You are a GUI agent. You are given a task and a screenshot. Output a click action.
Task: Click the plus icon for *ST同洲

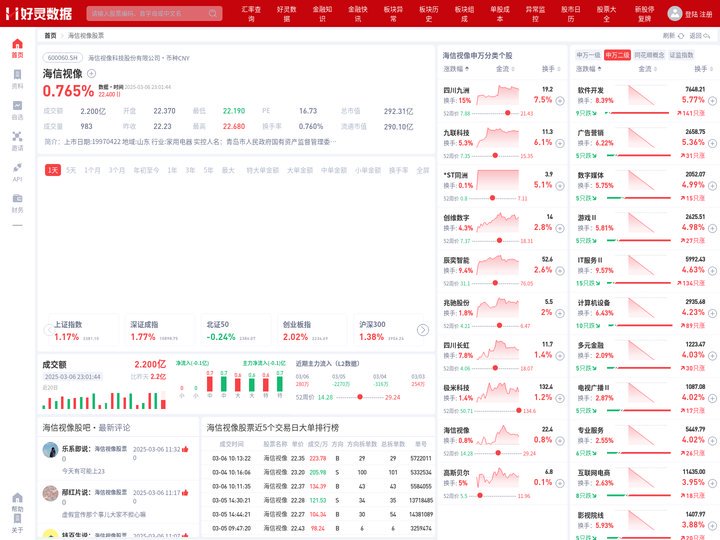(x=560, y=186)
